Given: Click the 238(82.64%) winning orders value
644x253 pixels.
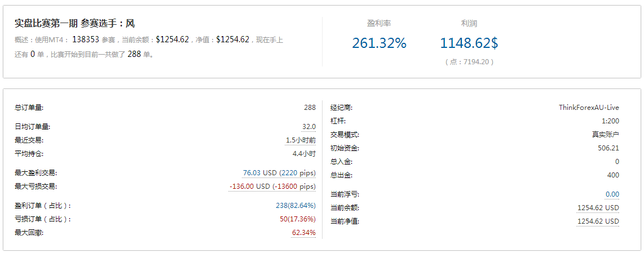Looking at the screenshot, I should click(x=295, y=206).
